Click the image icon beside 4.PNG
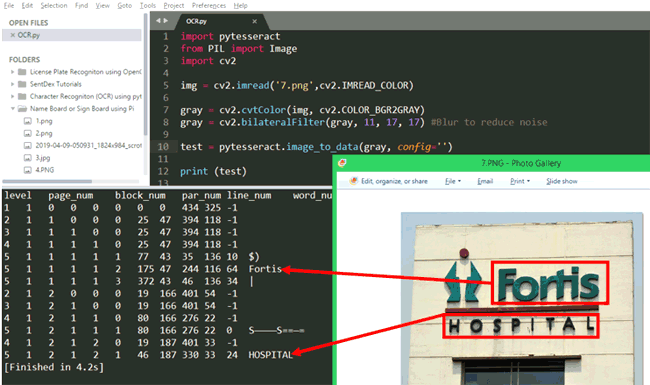This screenshot has width=650, height=385. pyautogui.click(x=28, y=170)
